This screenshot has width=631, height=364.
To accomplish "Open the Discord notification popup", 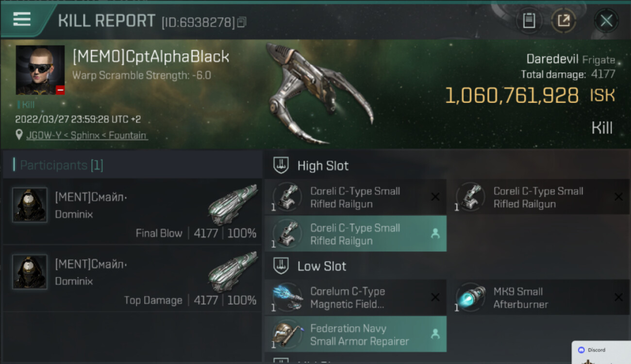I will click(x=601, y=352).
